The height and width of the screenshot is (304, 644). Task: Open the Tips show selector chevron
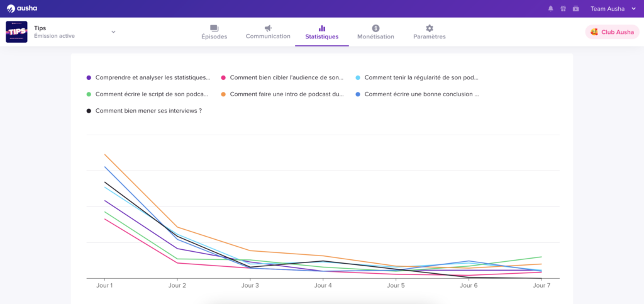pyautogui.click(x=113, y=32)
